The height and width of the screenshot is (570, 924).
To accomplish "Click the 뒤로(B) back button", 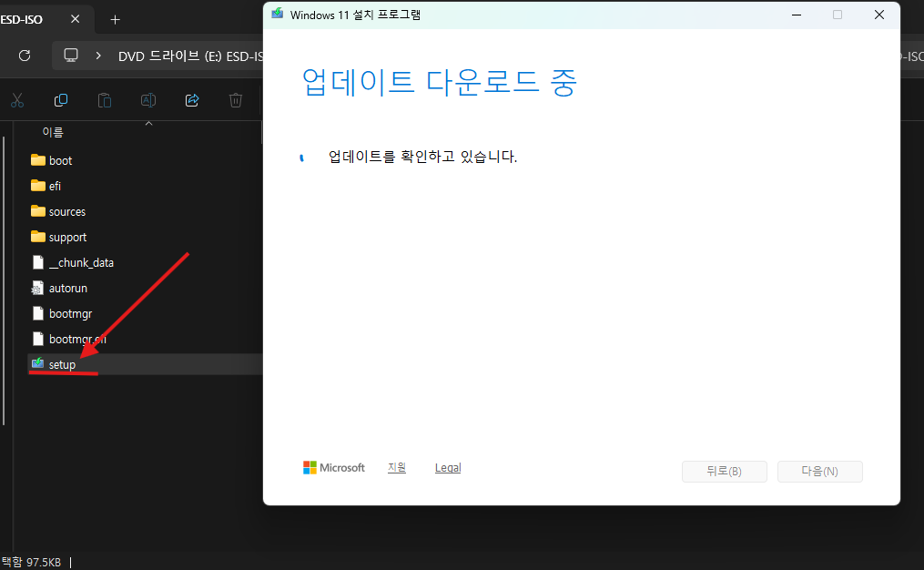I will [x=725, y=472].
